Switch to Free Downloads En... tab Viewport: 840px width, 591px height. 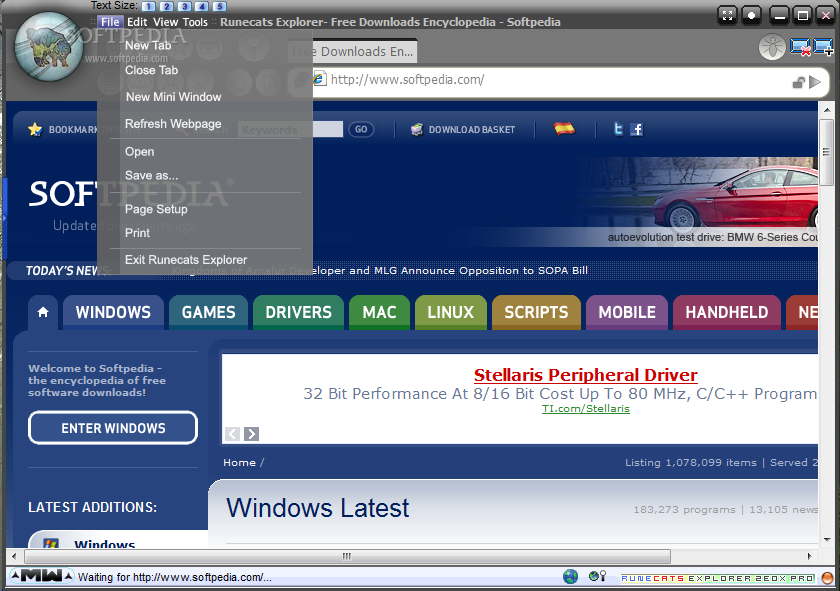pyautogui.click(x=364, y=51)
